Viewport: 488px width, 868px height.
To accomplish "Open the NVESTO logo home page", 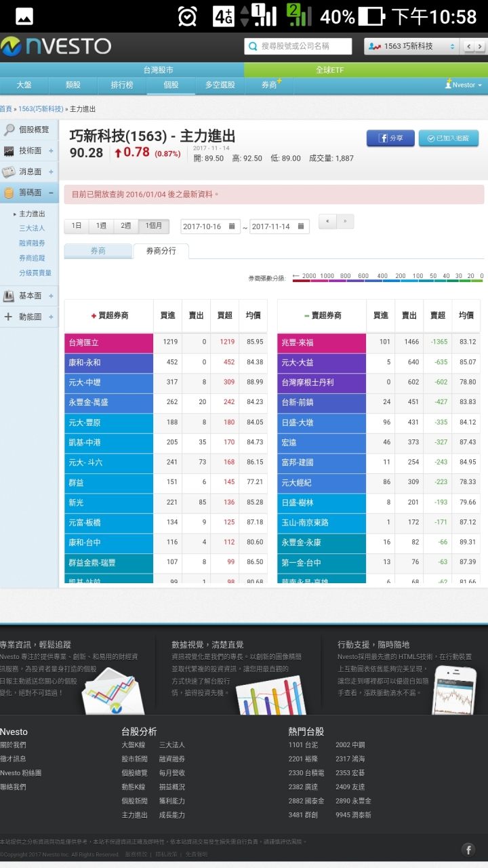I will (x=56, y=46).
